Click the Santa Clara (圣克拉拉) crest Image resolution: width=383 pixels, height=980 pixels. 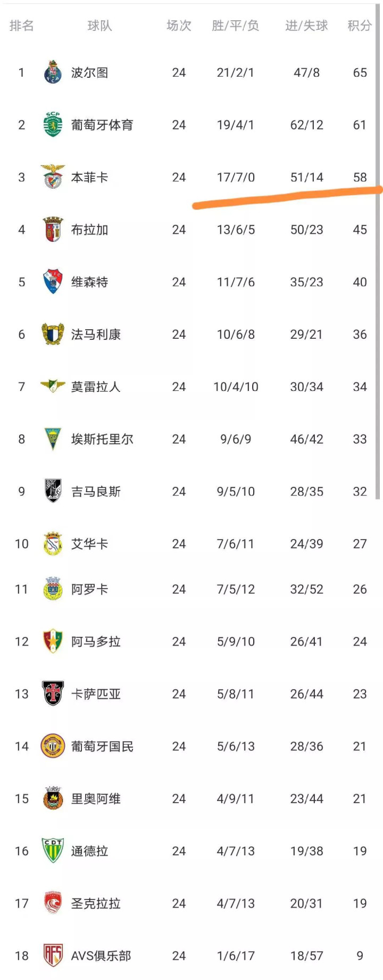point(53,903)
